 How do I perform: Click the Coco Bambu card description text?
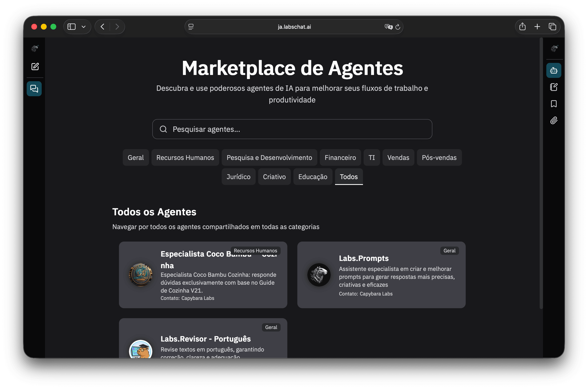pos(218,283)
